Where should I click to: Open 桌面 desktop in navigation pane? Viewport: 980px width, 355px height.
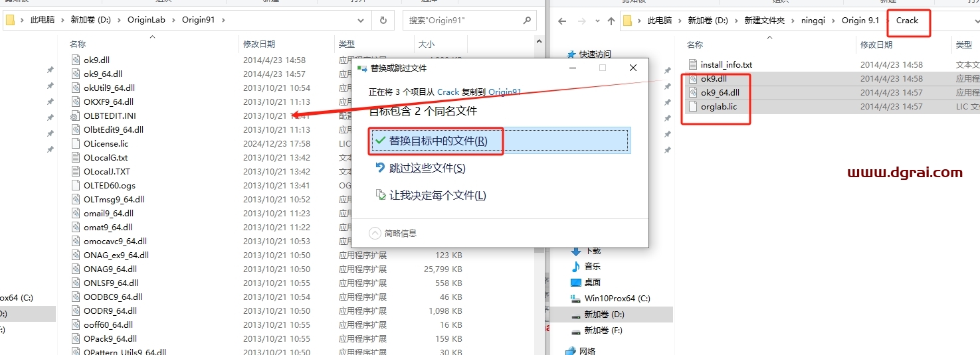click(x=593, y=282)
